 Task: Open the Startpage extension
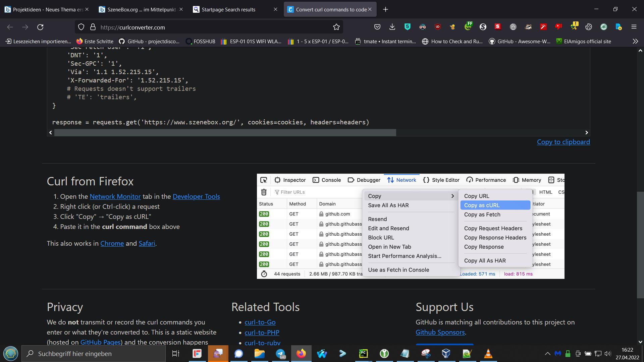pyautogui.click(x=483, y=27)
